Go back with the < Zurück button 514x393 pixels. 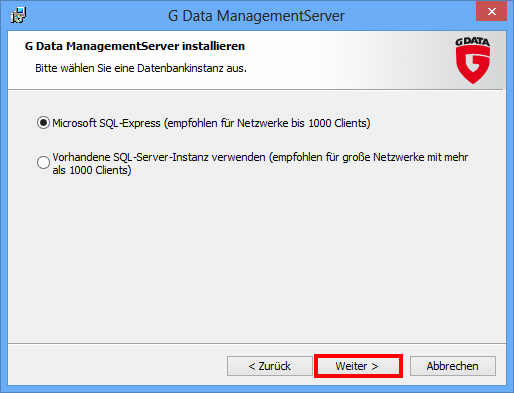(x=270, y=366)
